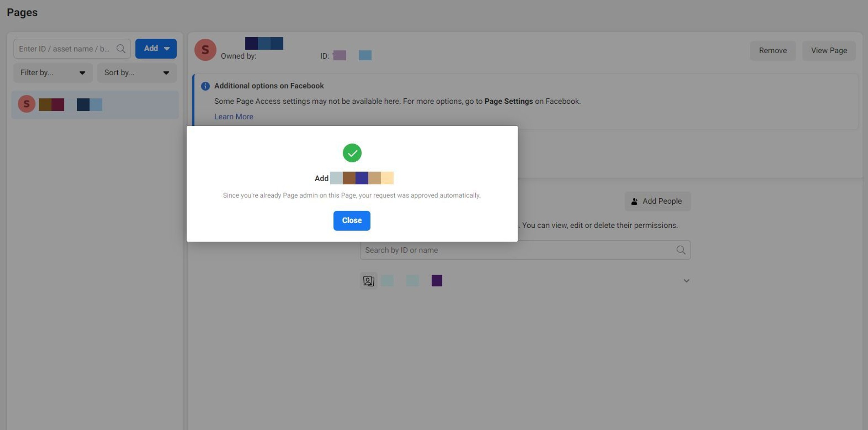
Task: Open the Filter by dropdown
Action: (53, 73)
